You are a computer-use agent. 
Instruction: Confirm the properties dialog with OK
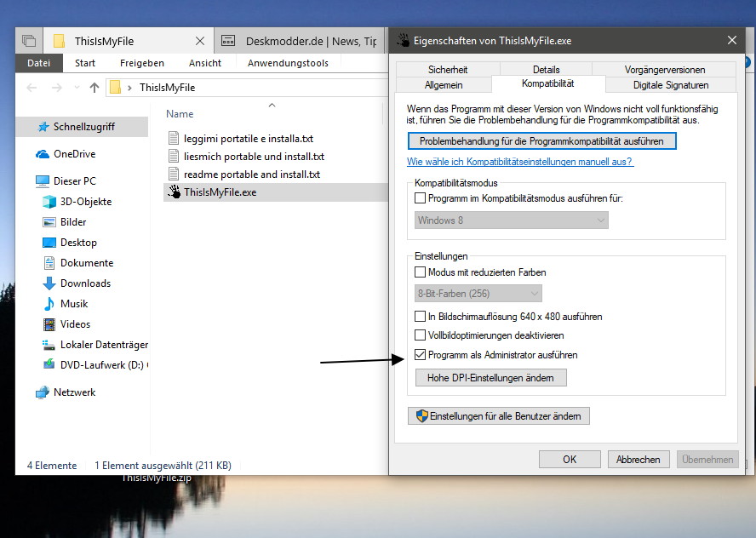[x=570, y=460]
